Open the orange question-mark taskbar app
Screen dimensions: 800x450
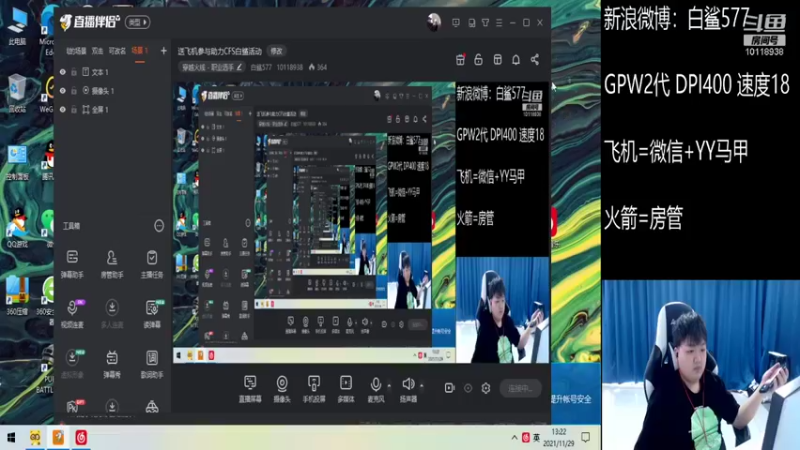point(58,438)
